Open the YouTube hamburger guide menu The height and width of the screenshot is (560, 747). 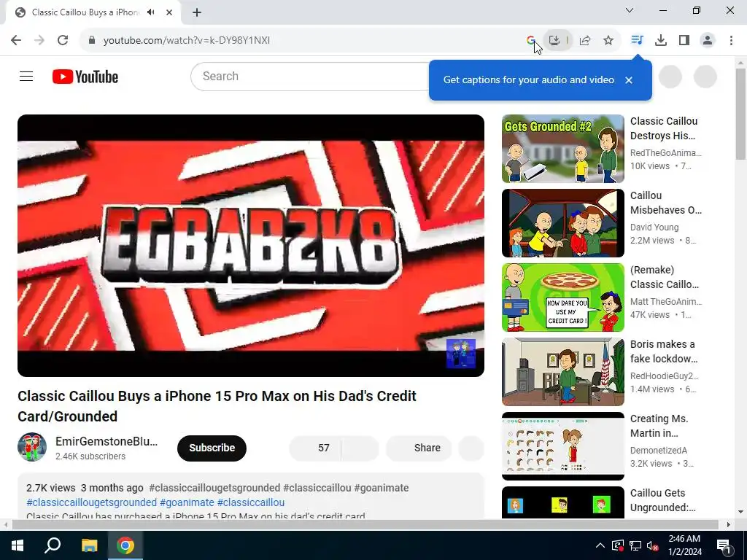[26, 76]
